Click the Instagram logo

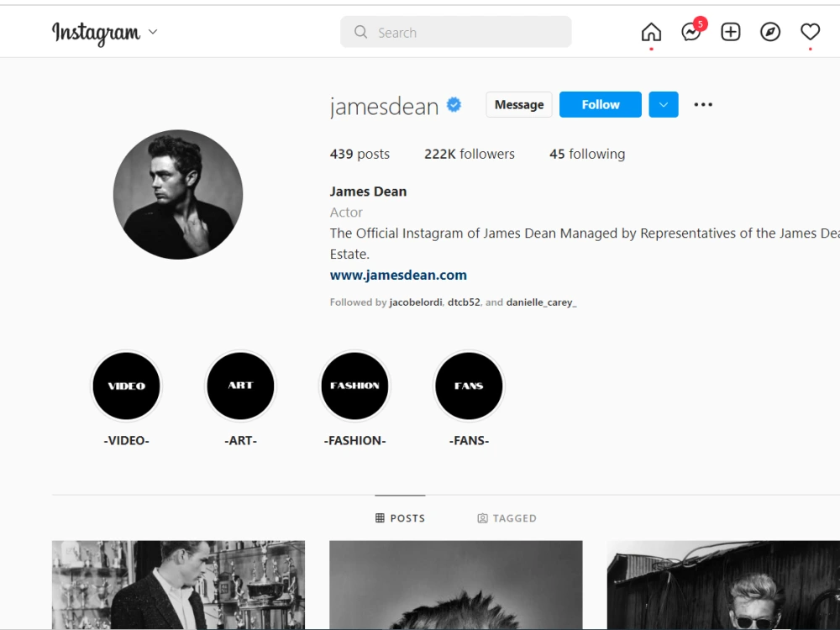point(97,34)
